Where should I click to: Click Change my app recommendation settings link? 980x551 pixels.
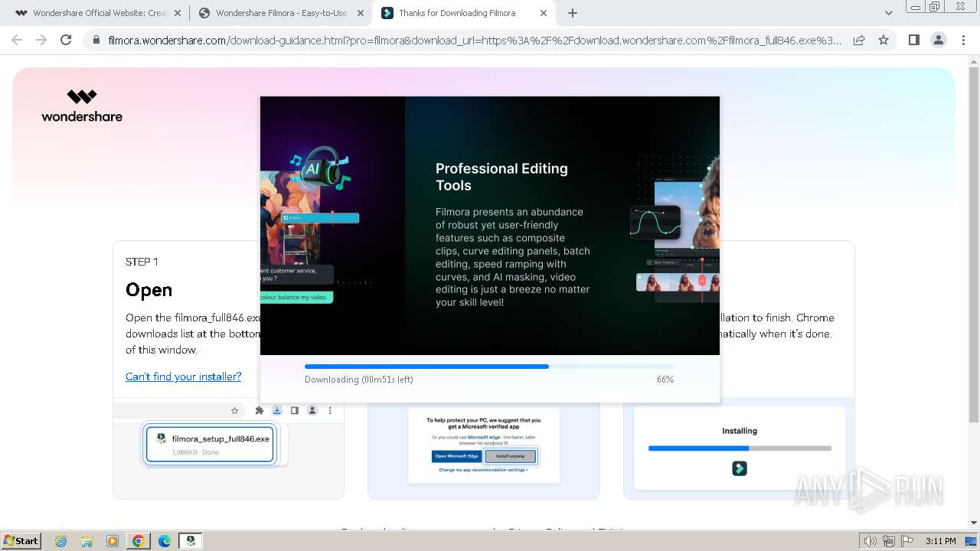click(483, 470)
